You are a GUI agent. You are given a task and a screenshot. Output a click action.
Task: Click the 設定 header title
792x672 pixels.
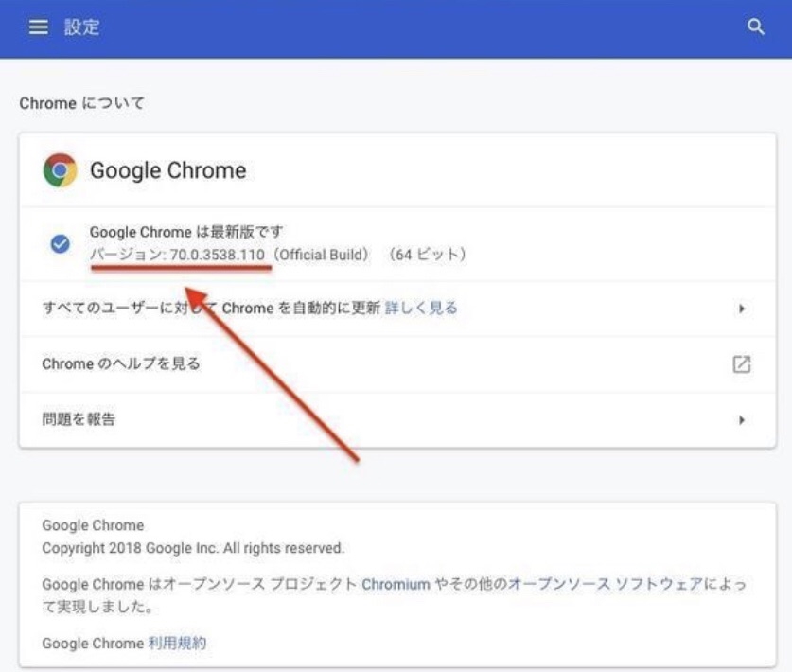click(x=81, y=27)
